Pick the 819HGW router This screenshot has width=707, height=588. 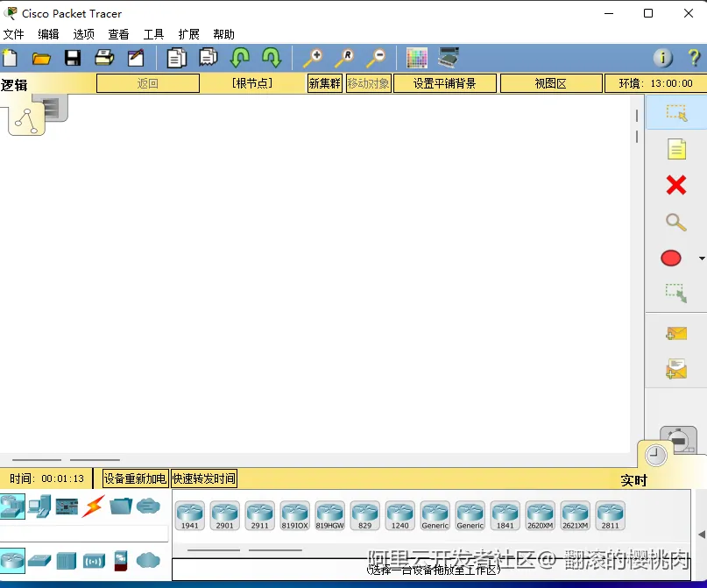coord(329,515)
